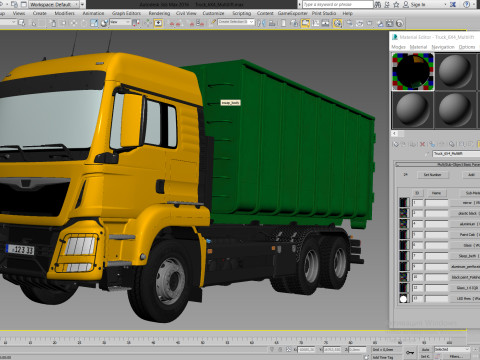Click the keyword search input field
The width and height of the screenshot is (480, 360).
pyautogui.click(x=337, y=4)
